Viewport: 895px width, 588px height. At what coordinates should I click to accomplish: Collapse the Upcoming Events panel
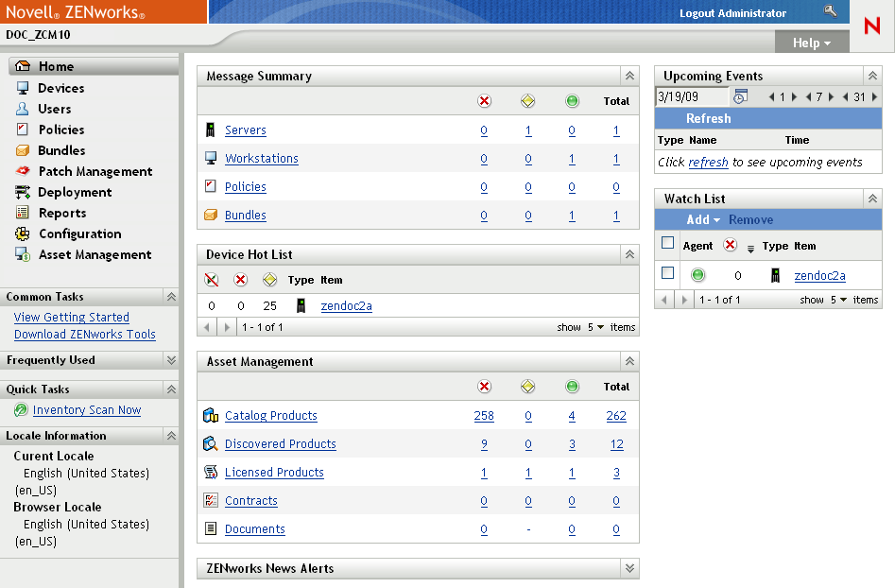(872, 76)
